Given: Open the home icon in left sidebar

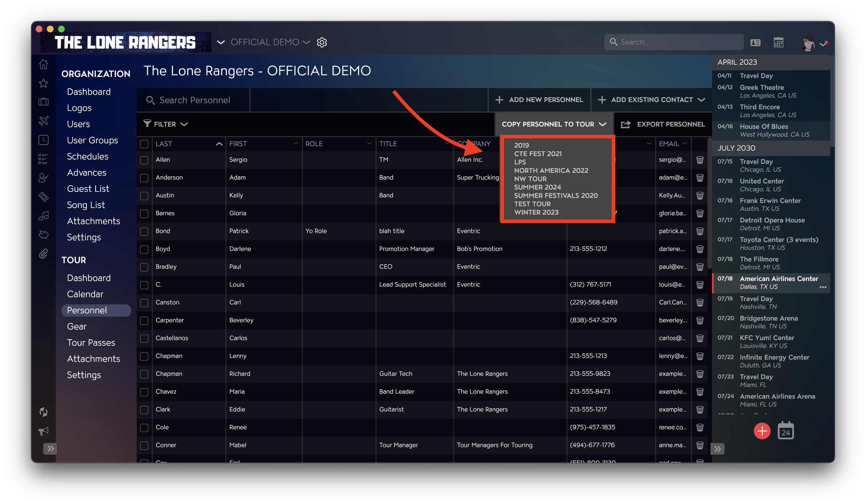Looking at the screenshot, I should coord(43,64).
